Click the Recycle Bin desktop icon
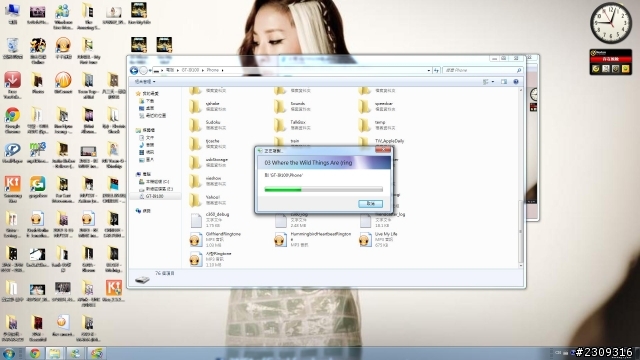Screen dimensions: 640x360 point(12,48)
